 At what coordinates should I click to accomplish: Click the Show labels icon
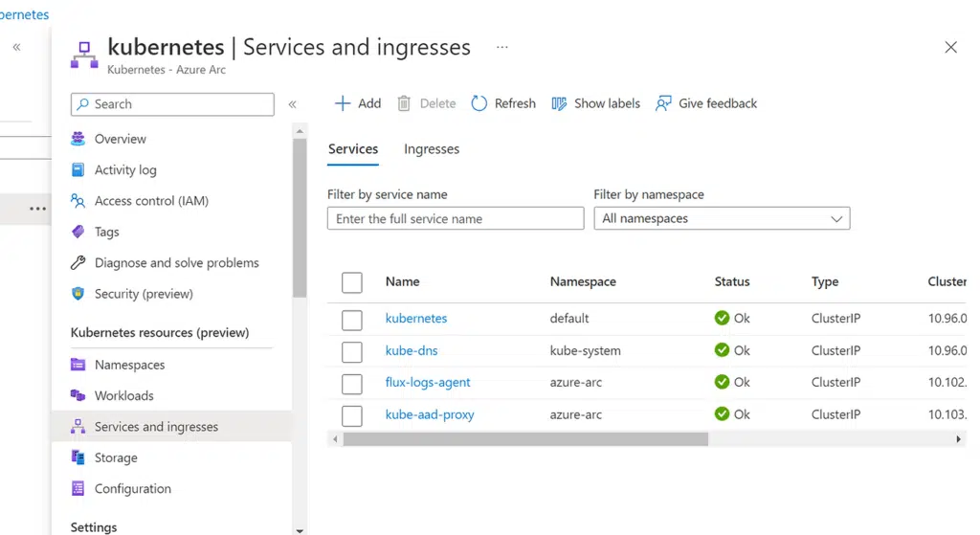pos(559,103)
